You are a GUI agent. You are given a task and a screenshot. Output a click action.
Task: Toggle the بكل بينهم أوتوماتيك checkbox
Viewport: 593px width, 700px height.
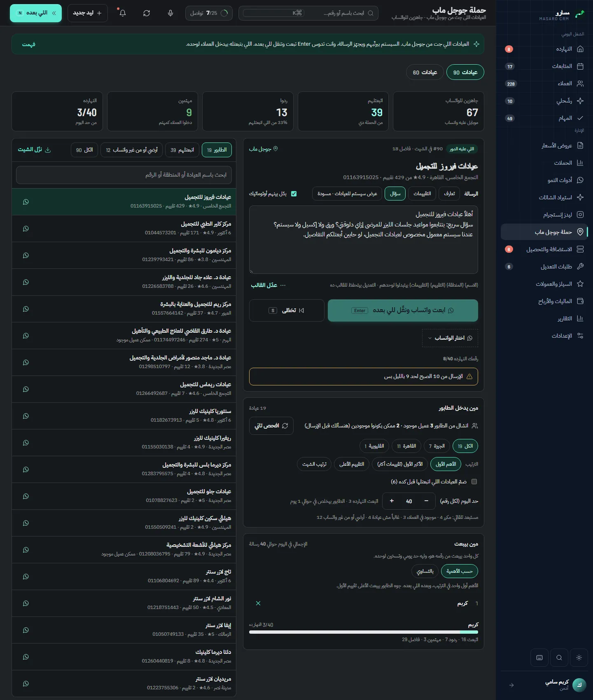(x=294, y=194)
